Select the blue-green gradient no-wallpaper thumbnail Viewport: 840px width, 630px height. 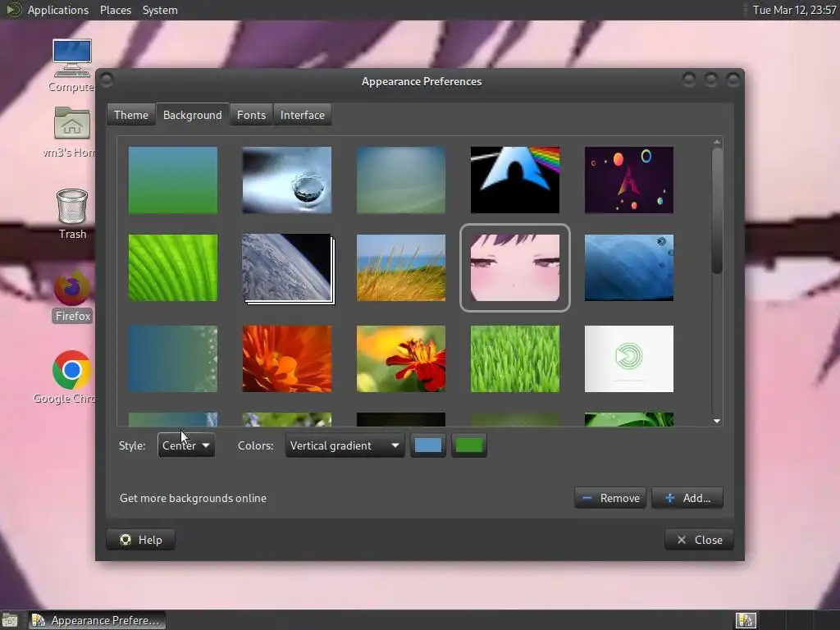(173, 180)
